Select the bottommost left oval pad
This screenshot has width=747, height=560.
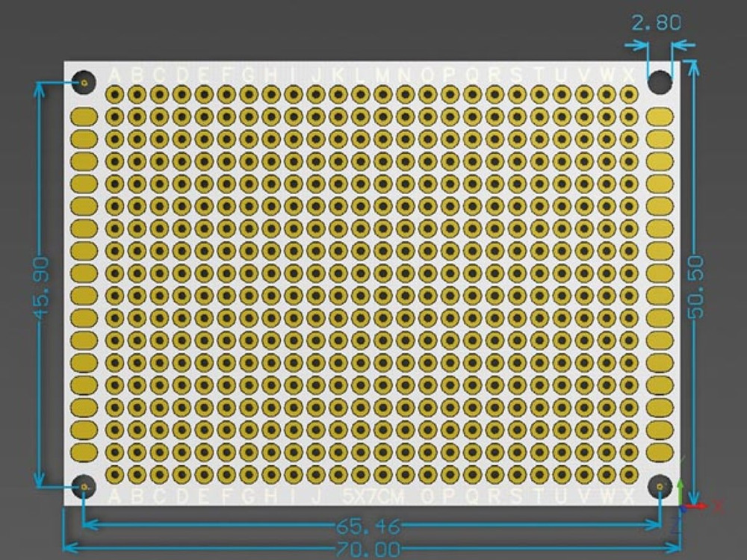click(84, 452)
